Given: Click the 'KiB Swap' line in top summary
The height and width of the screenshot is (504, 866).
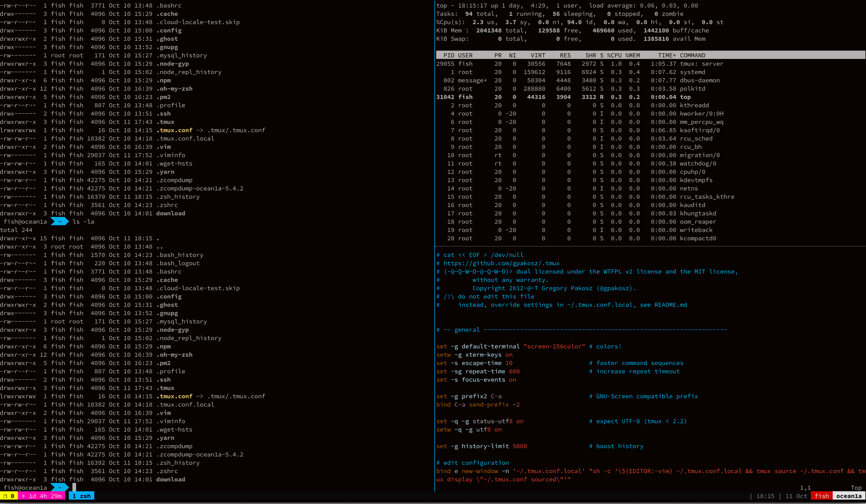Looking at the screenshot, I should pos(571,39).
